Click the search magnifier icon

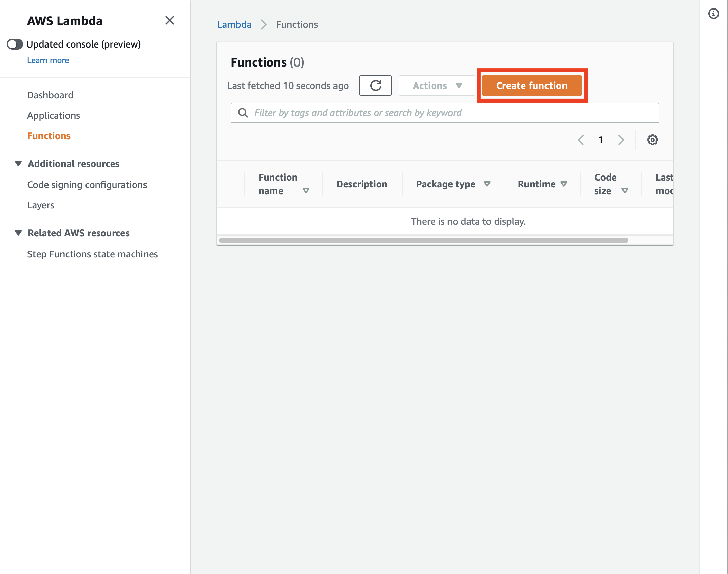(243, 113)
